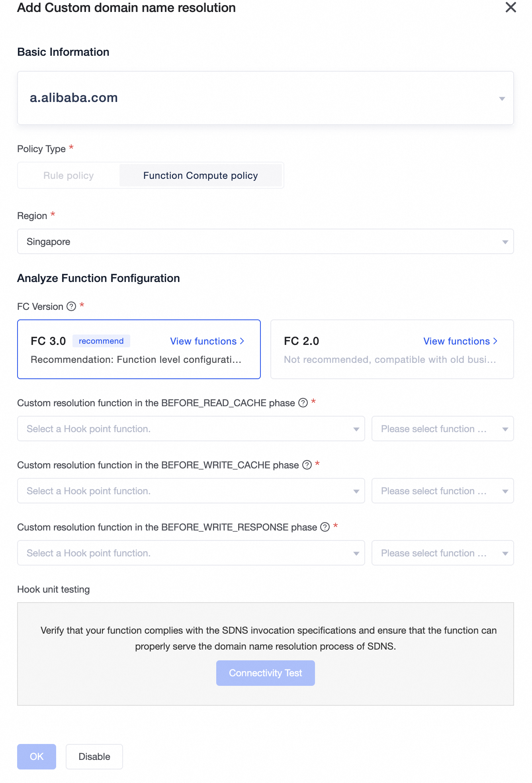Open the a.alibaba.com domain dropdown
The image size is (532, 783).
tap(265, 98)
